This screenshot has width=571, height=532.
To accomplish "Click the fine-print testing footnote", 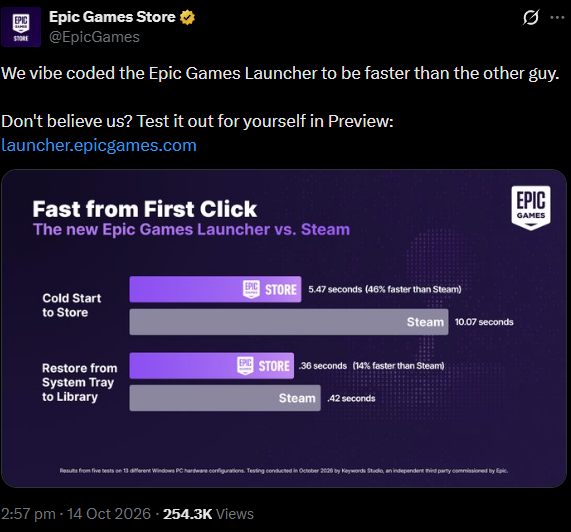I will [284, 470].
